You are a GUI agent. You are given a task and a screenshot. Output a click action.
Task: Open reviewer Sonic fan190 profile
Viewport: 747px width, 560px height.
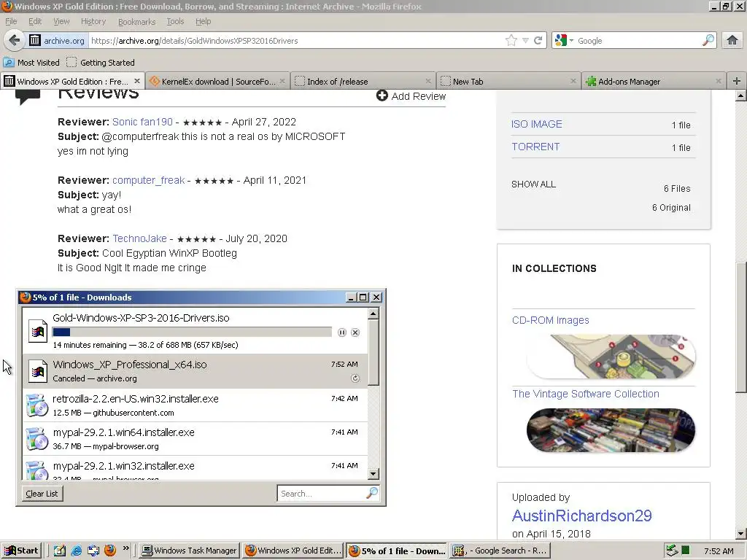[x=142, y=122]
